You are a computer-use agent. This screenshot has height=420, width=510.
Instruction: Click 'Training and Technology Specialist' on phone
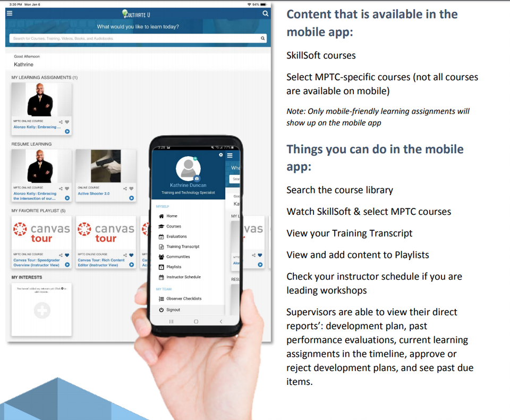pos(188,192)
